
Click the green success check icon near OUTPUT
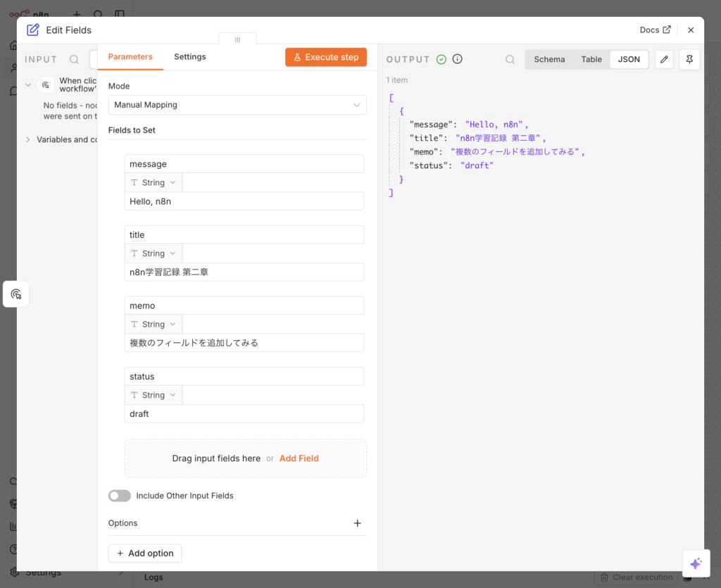[x=441, y=59]
